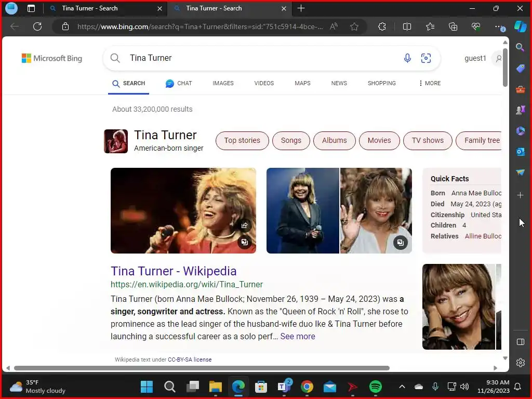Open the sidebar Drop paper plane icon
Image resolution: width=532 pixels, height=399 pixels.
click(520, 172)
